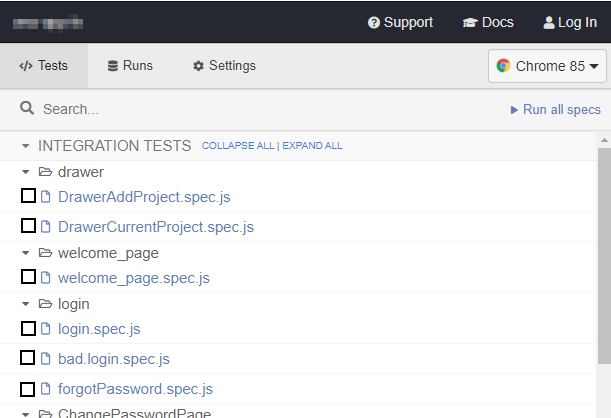The height and width of the screenshot is (418, 611).
Task: Click the vertical scrollbar thumb
Action: click(604, 255)
